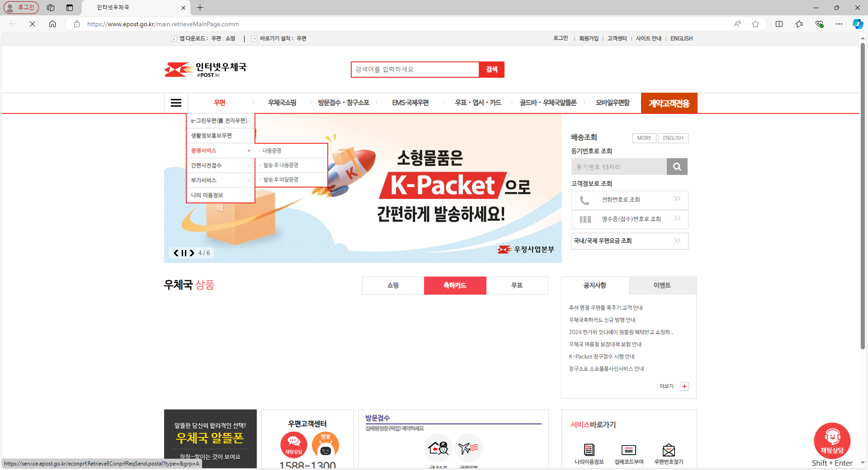The width and height of the screenshot is (868, 470).
Task: Open EMS·국제우편 main menu
Action: click(410, 103)
